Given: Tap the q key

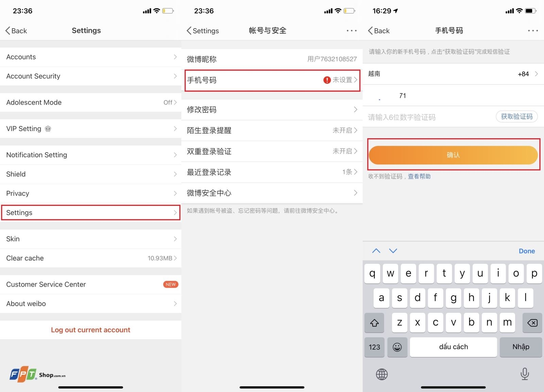Looking at the screenshot, I should coord(373,273).
